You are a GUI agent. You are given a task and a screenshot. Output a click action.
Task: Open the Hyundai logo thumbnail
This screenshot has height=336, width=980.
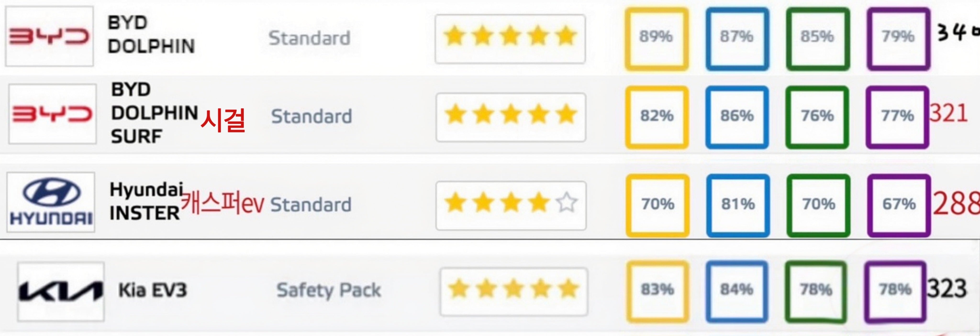coord(50,202)
